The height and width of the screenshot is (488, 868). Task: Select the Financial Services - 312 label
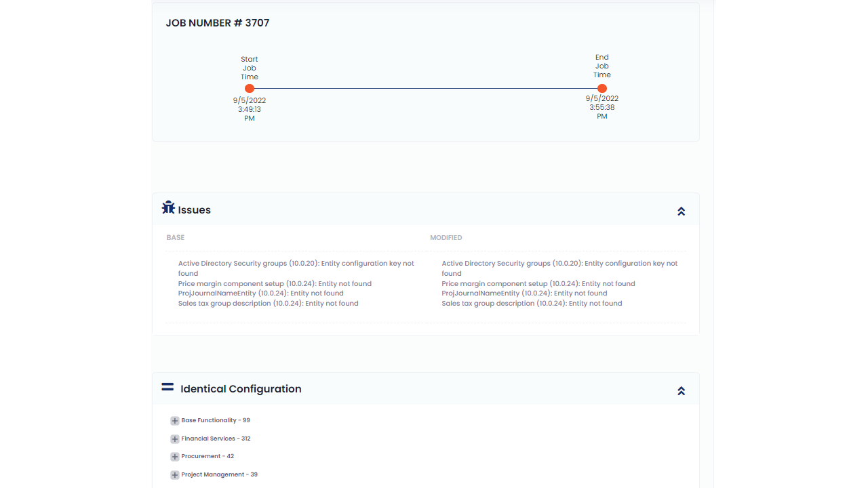216,439
